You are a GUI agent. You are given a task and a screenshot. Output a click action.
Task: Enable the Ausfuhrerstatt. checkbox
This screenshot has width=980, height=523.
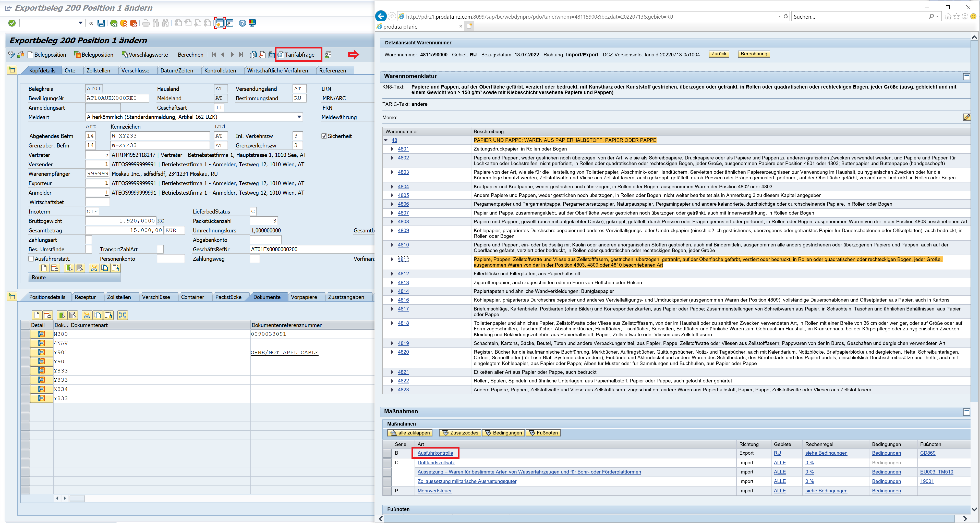pyautogui.click(x=31, y=259)
